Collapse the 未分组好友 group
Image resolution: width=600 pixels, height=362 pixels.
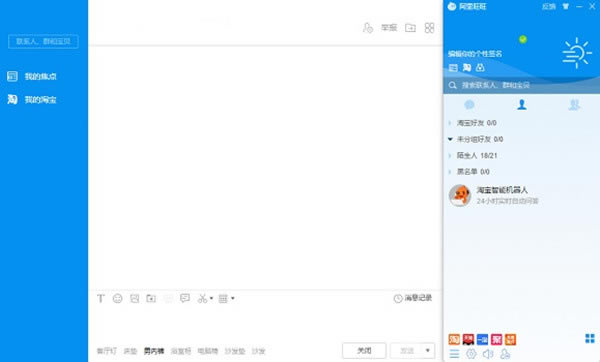[476, 139]
